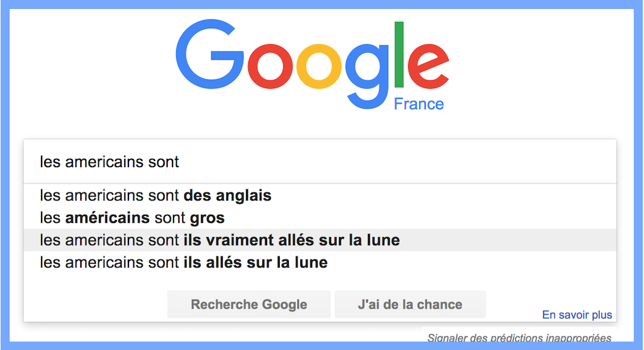Click Signaler des prédictions inappropriées
This screenshot has height=350, width=644.
click(519, 338)
